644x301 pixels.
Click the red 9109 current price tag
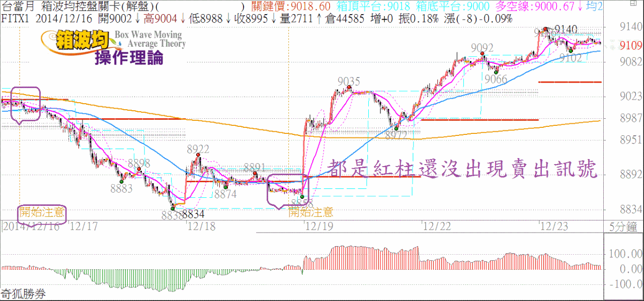click(x=630, y=46)
